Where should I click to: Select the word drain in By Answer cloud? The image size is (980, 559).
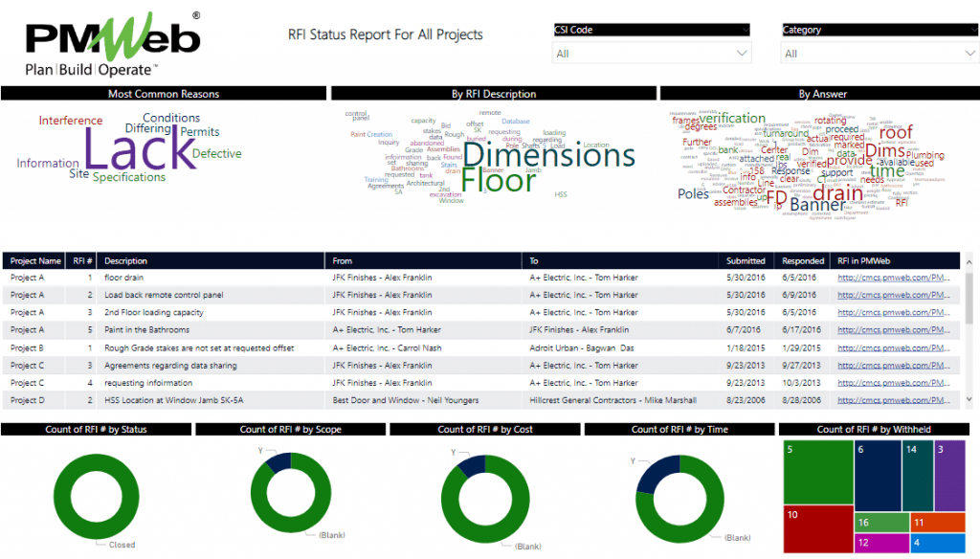click(838, 193)
